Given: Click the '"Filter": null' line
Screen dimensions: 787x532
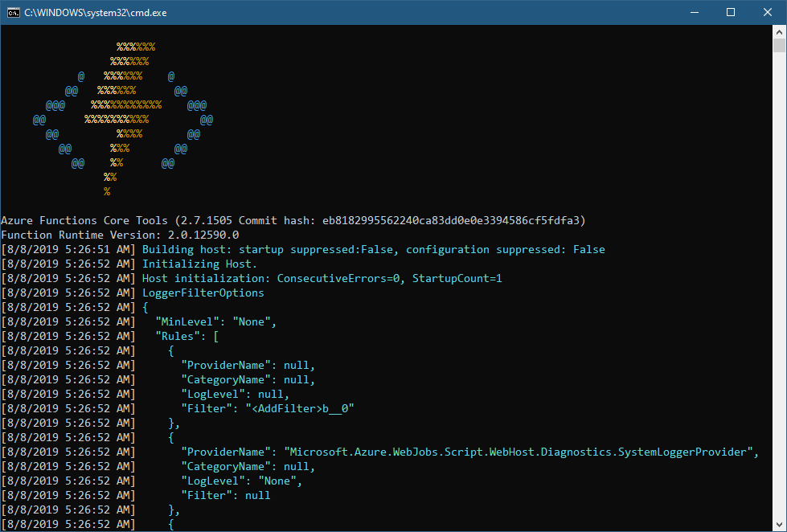Looking at the screenshot, I should pyautogui.click(x=226, y=495).
